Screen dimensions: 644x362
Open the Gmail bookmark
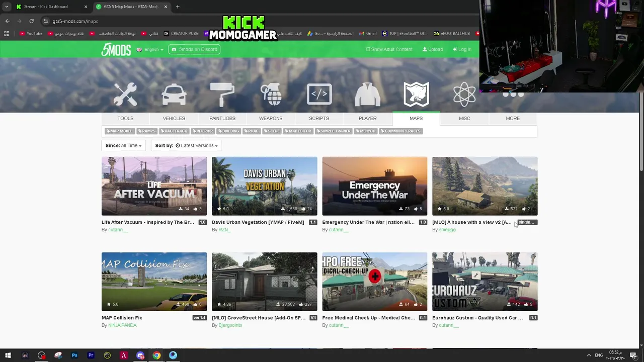click(368, 33)
